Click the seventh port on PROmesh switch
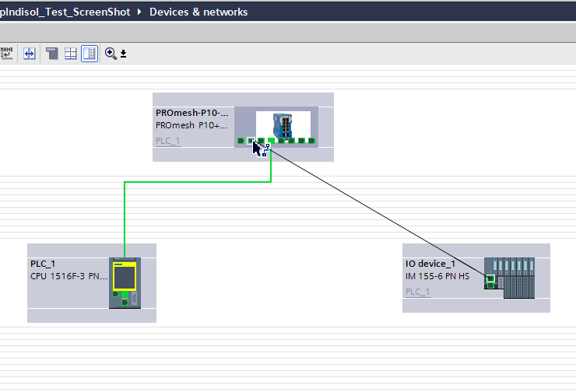 301,141
